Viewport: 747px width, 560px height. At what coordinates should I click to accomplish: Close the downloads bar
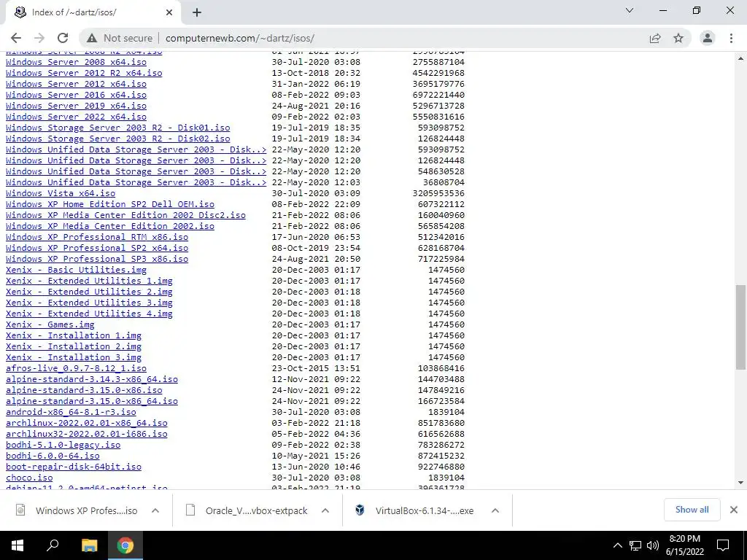(x=734, y=510)
